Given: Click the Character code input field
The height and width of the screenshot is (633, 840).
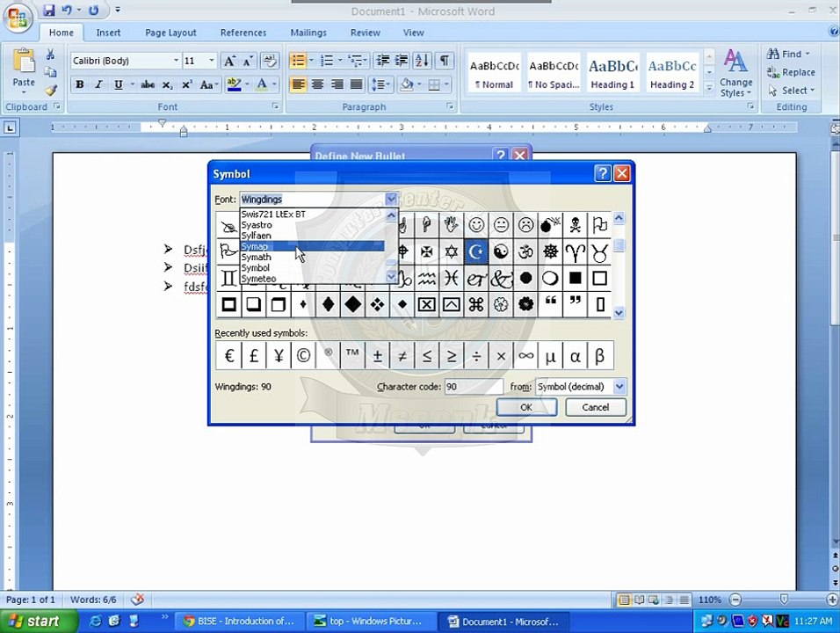Looking at the screenshot, I should tap(474, 387).
